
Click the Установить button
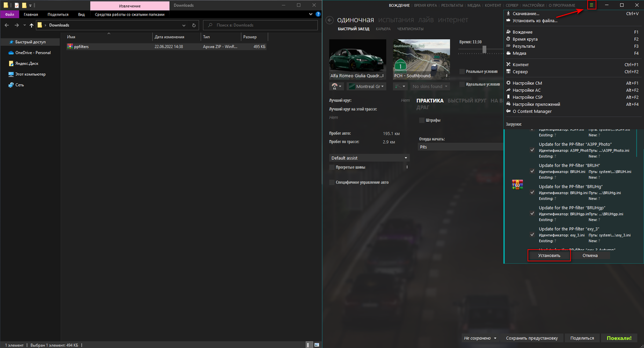(549, 256)
